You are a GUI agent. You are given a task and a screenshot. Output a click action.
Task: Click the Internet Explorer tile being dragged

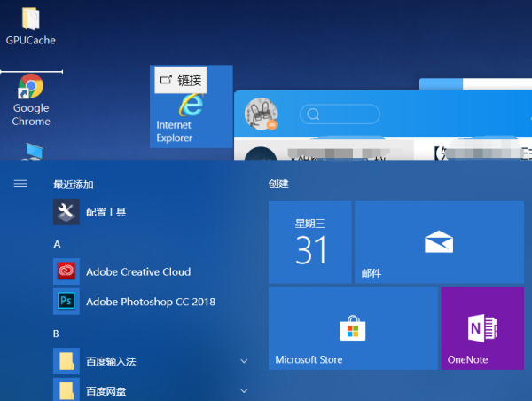192,106
